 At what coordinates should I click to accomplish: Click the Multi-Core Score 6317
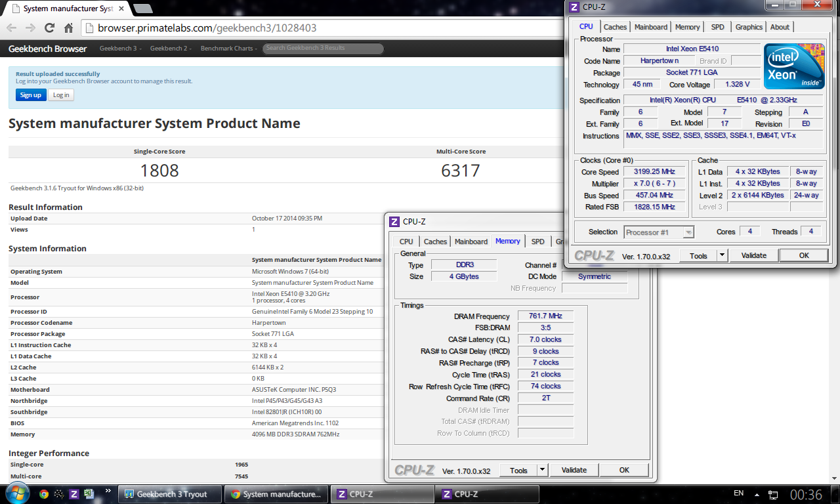[x=461, y=171]
